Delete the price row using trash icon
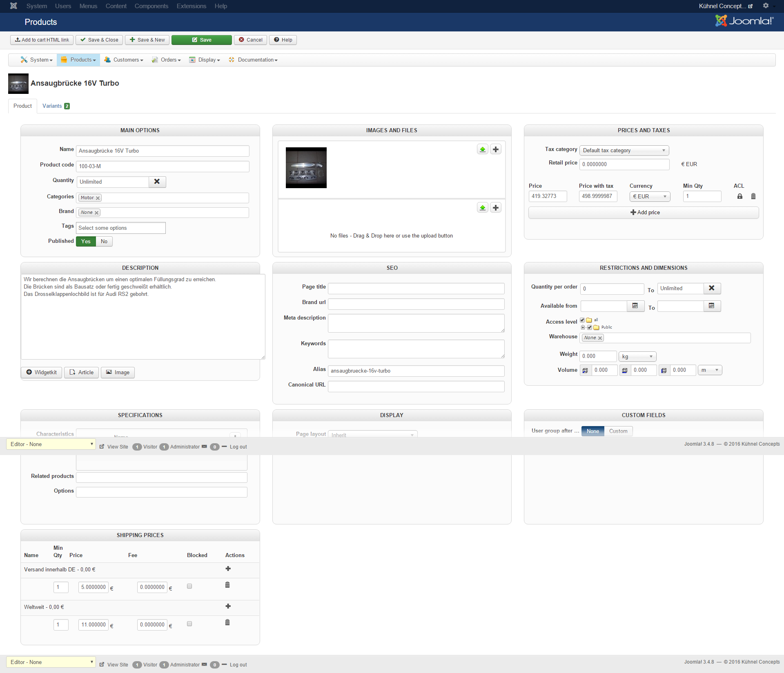Image resolution: width=784 pixels, height=673 pixels. tap(753, 196)
